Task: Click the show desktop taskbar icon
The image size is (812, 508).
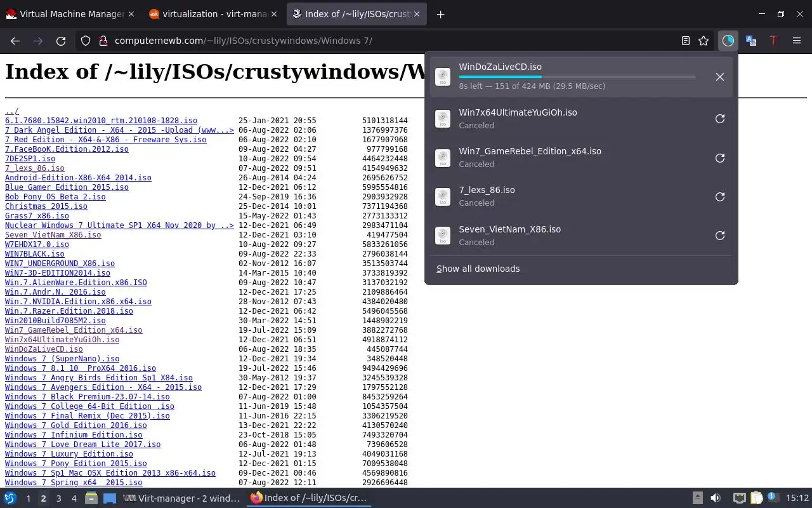Action: pos(109,498)
